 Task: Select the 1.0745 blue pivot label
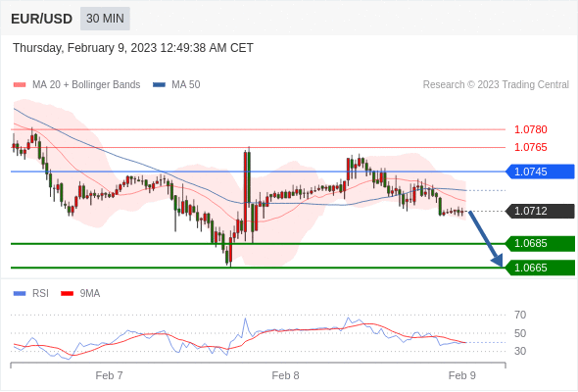(540, 171)
